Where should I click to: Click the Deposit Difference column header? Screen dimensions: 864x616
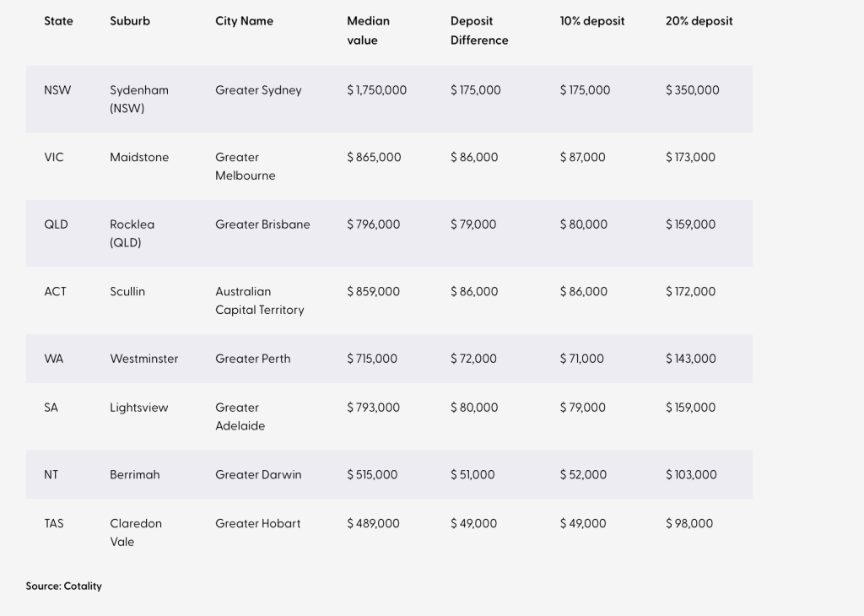[x=478, y=30]
